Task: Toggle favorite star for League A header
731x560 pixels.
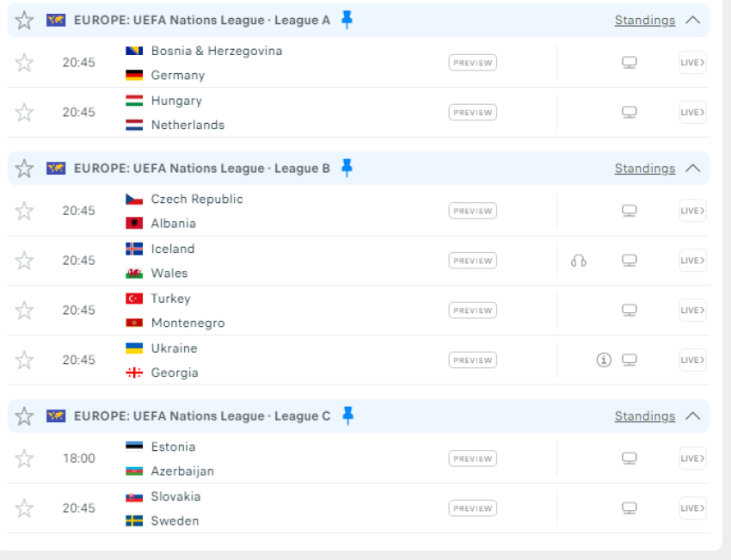Action: pyautogui.click(x=24, y=20)
